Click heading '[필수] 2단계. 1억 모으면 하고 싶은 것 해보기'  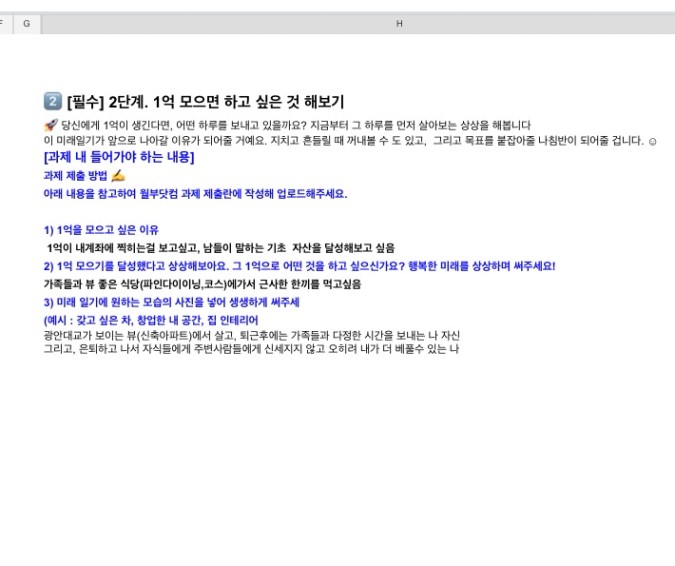click(x=205, y=102)
